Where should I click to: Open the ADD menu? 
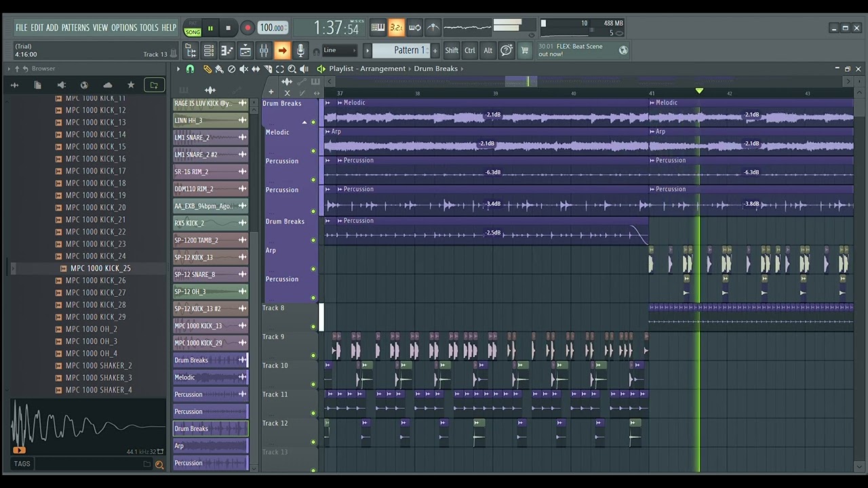click(x=52, y=28)
